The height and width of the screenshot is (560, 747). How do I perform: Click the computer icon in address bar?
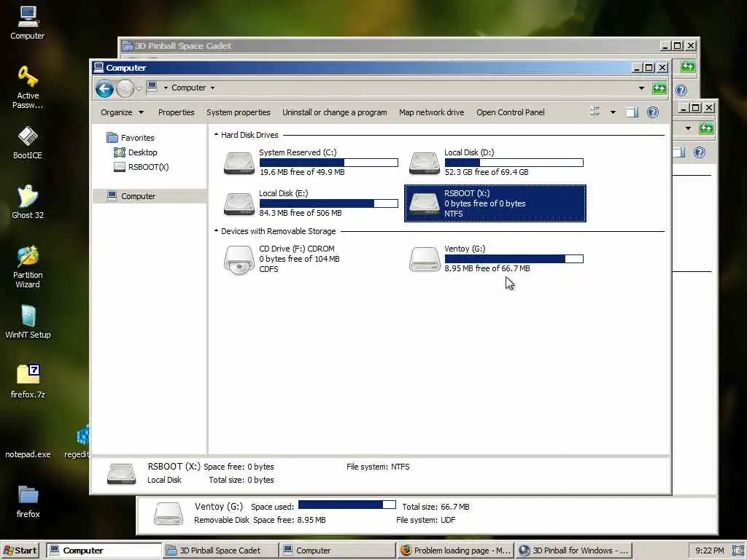(x=152, y=87)
